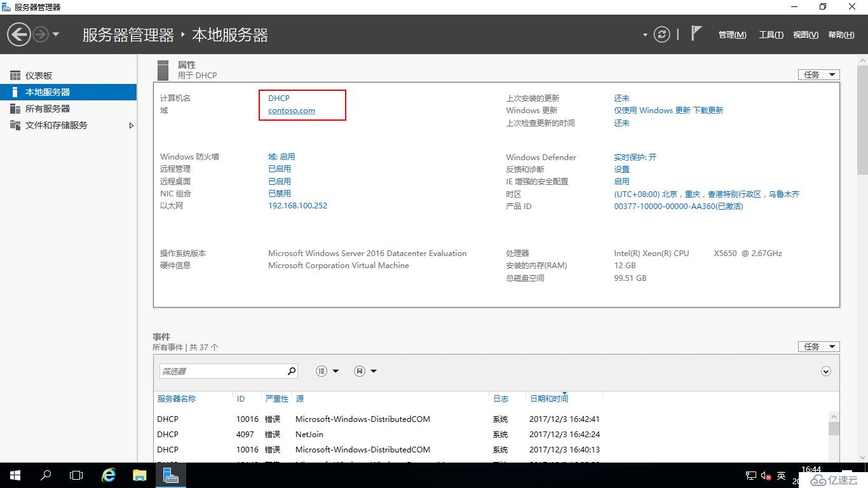Click the UTC+08:00 time zone link
Screen dimensions: 868x488
pos(707,194)
